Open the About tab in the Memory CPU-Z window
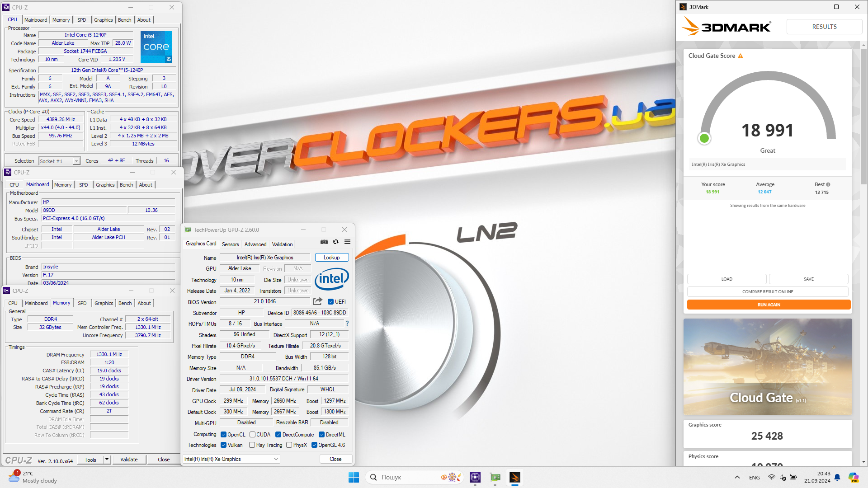Viewport: 868px width, 488px height. point(144,303)
